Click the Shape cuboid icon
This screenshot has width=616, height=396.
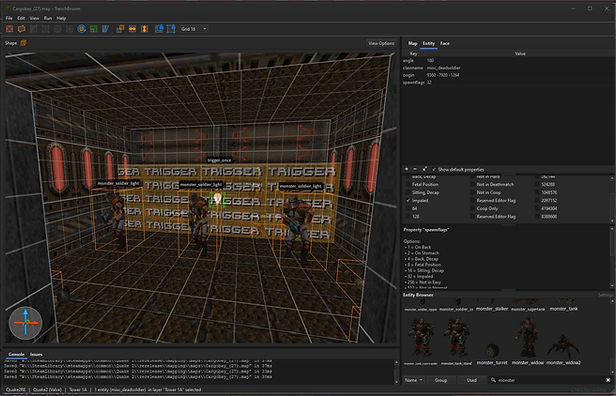point(24,43)
